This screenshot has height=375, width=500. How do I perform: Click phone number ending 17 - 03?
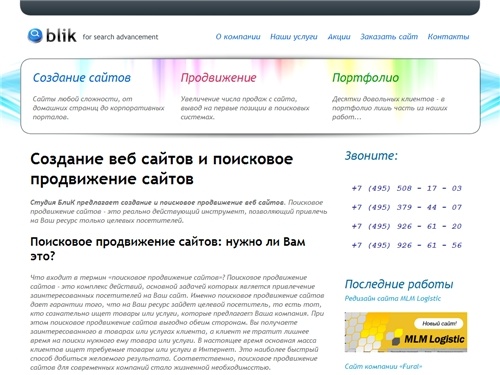[407, 188]
